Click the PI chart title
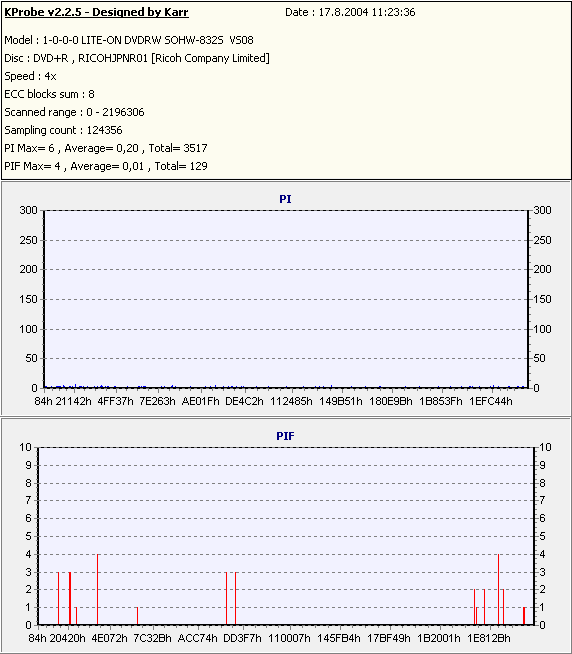This screenshot has width=572, height=654. (x=285, y=199)
